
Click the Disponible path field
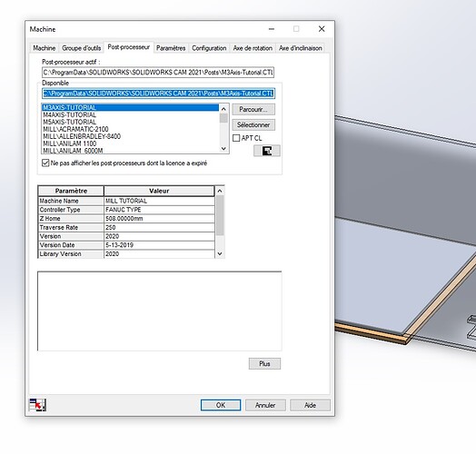point(158,94)
